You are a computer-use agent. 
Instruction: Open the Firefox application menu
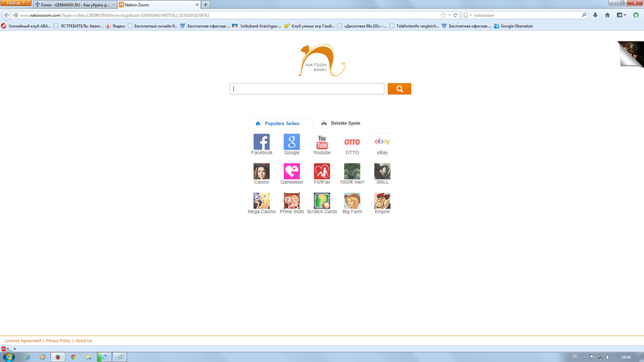click(x=16, y=3)
